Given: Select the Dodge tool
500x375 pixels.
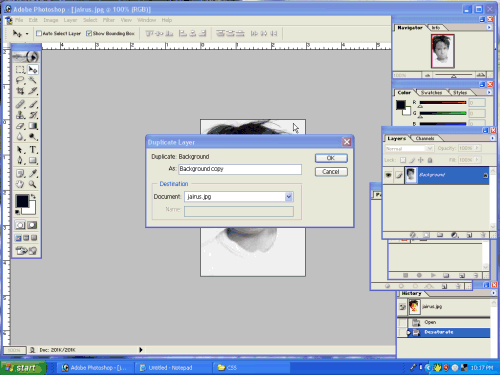Looking at the screenshot, I should pyautogui.click(x=33, y=137).
